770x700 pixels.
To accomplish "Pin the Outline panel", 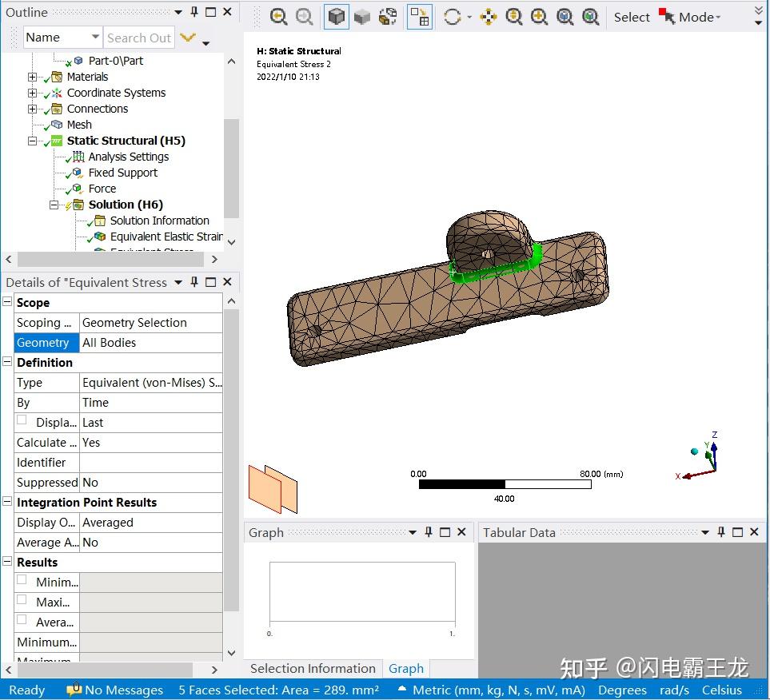I will coord(194,12).
